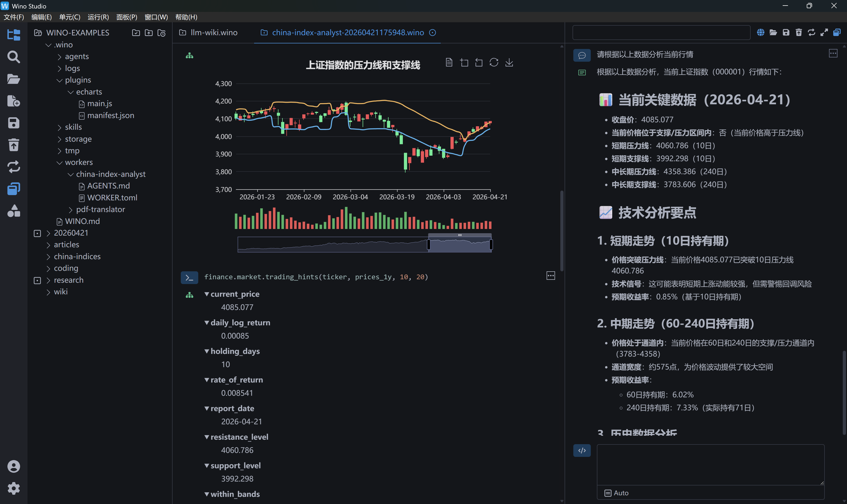Click the code toggle button beside chat input

coord(582,450)
